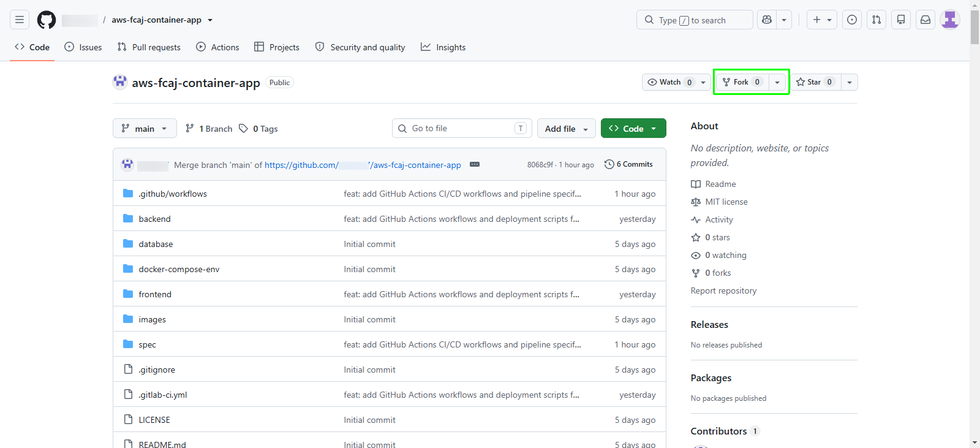Click the Go to file search field

pyautogui.click(x=462, y=128)
